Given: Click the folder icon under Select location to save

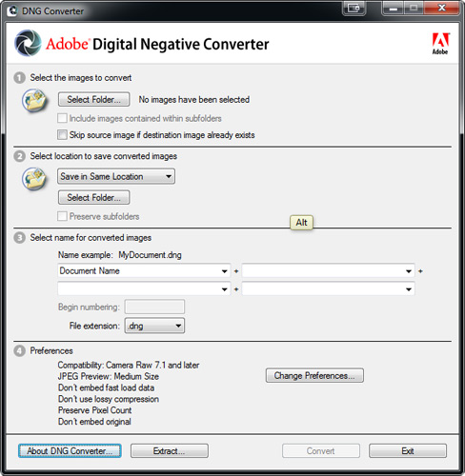Looking at the screenshot, I should click(x=35, y=179).
